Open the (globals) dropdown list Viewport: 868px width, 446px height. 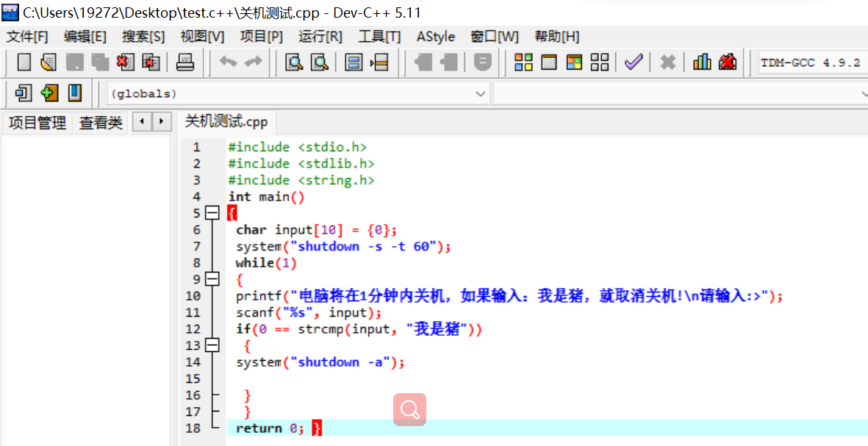coord(481,93)
